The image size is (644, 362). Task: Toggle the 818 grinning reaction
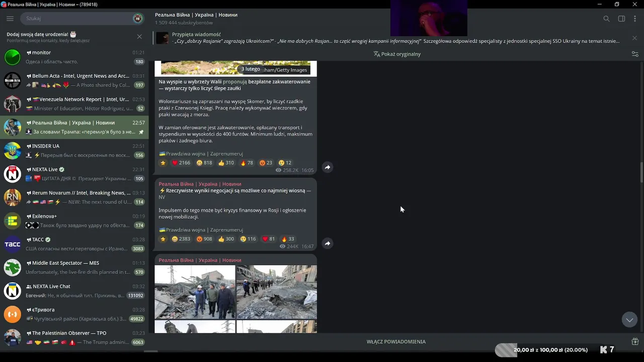click(x=204, y=163)
